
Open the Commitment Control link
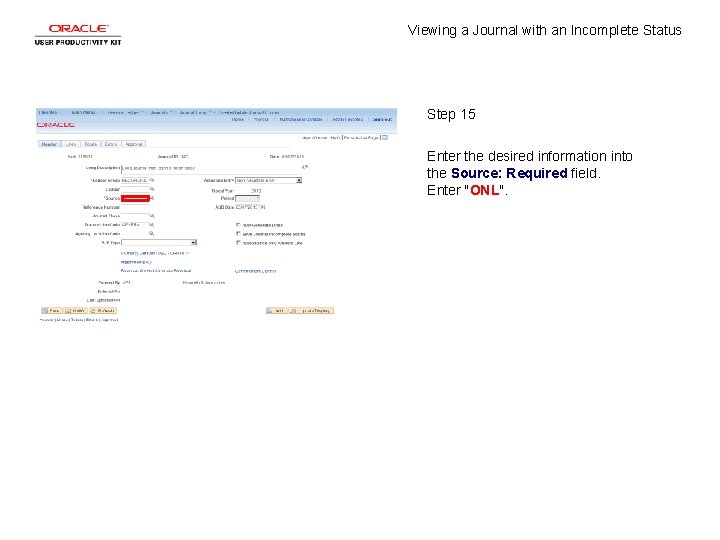(x=255, y=271)
